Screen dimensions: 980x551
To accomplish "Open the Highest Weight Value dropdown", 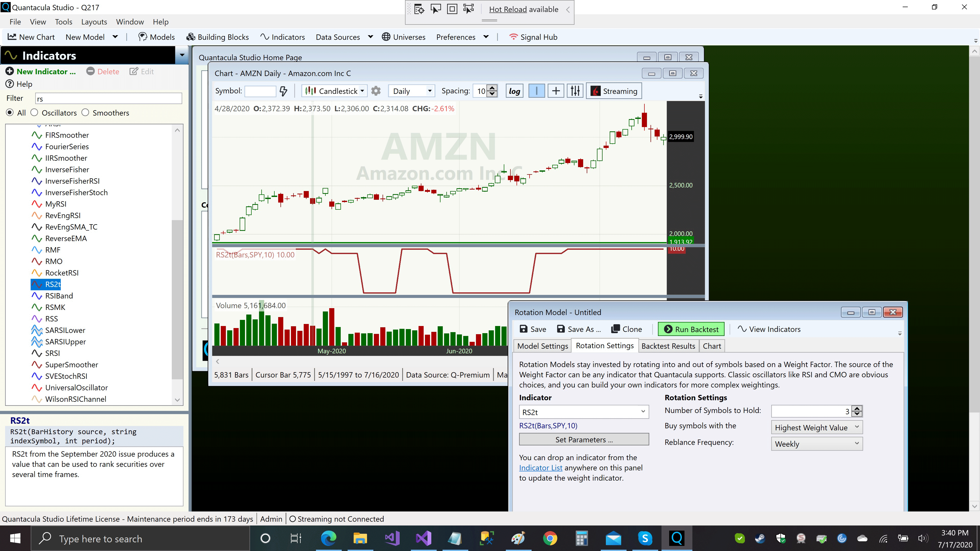I will 817,428.
